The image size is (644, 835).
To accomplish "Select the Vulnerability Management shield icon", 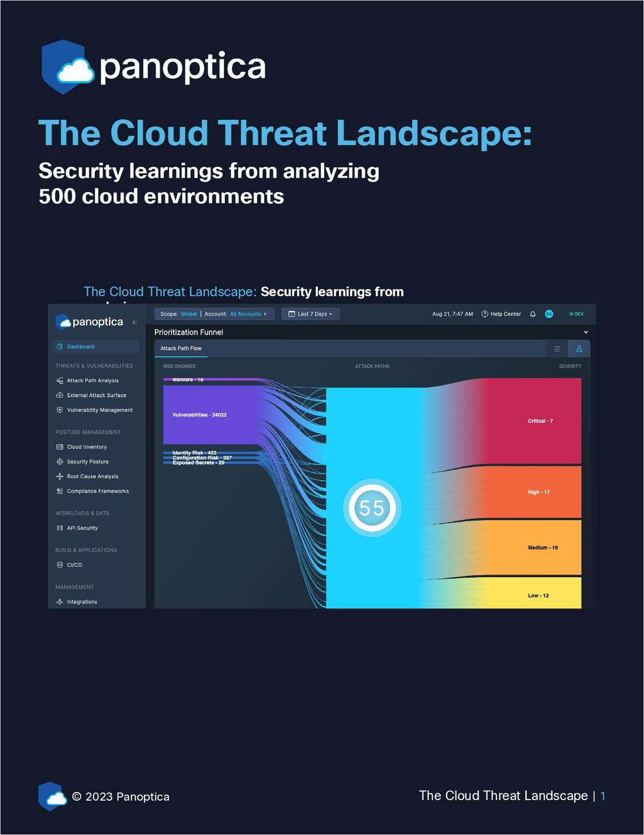I will 59,410.
